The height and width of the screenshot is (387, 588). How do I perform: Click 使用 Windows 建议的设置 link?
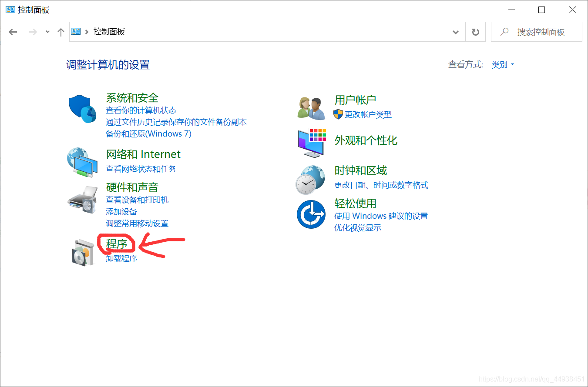point(381,216)
